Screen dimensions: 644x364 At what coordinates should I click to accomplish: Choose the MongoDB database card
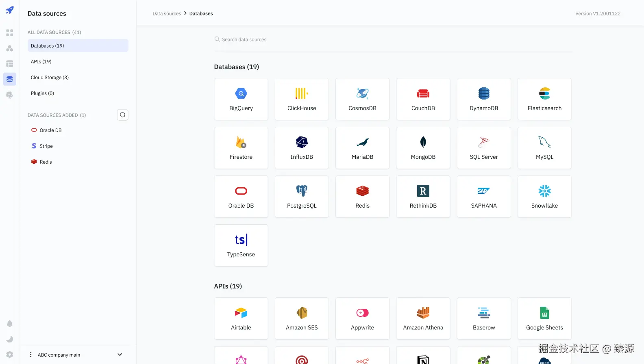[423, 148]
